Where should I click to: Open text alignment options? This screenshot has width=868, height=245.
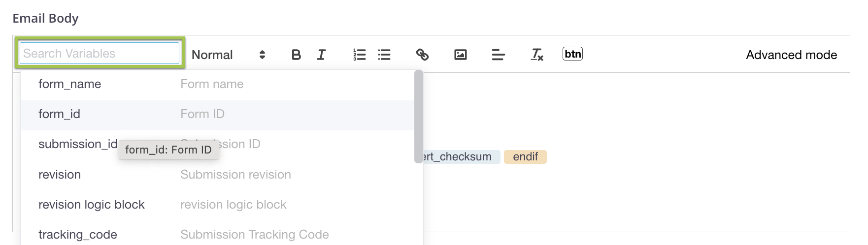[x=498, y=55]
